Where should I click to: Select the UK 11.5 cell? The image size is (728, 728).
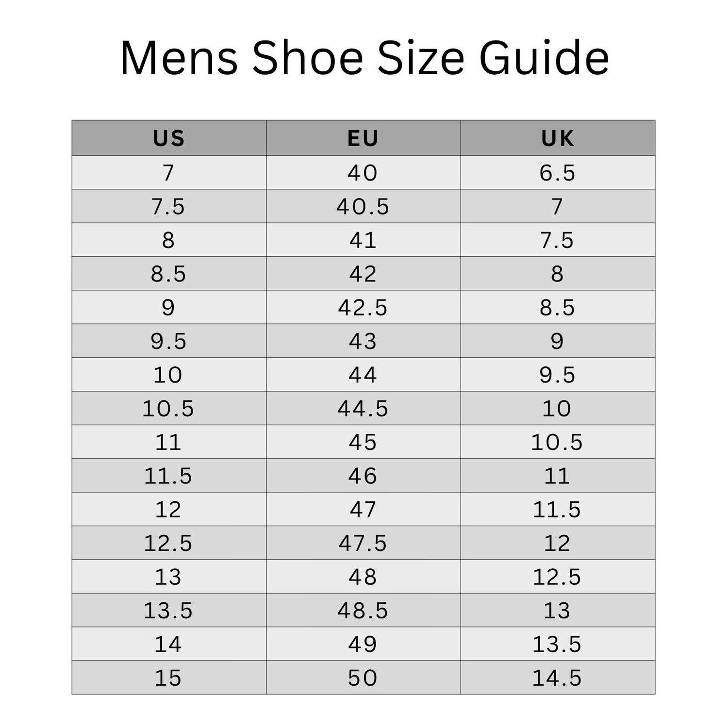point(557,510)
